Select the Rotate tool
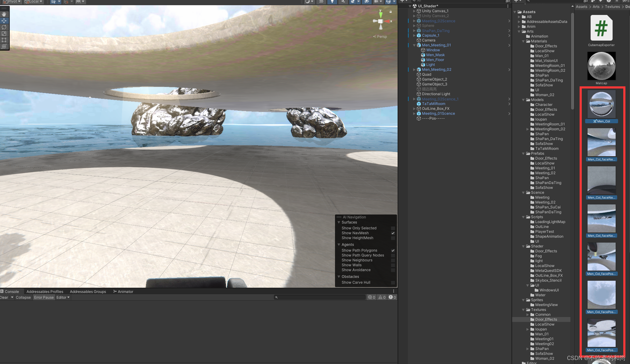This screenshot has height=364, width=630. click(x=4, y=27)
